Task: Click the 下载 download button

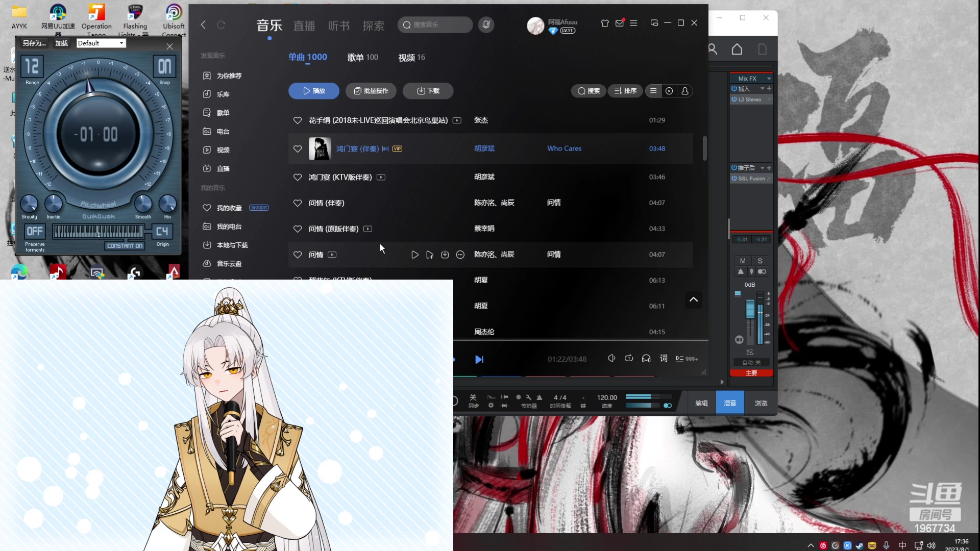Action: click(428, 91)
